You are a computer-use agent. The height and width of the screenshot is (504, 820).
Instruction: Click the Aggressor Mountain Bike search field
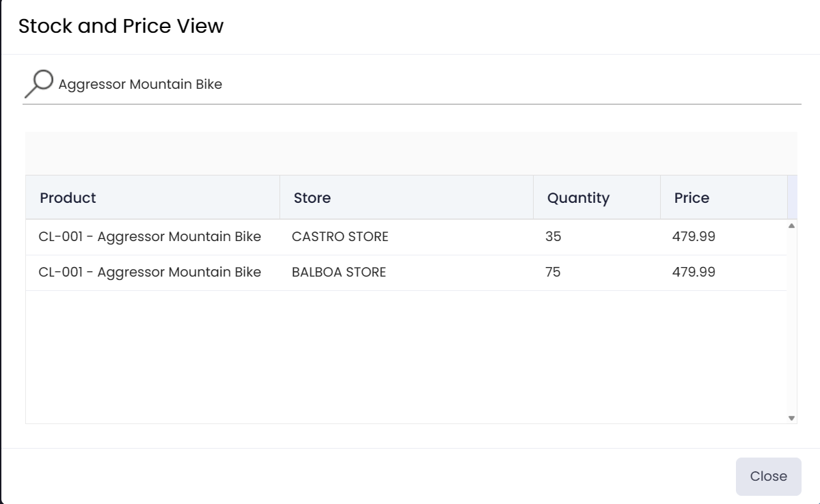point(410,85)
